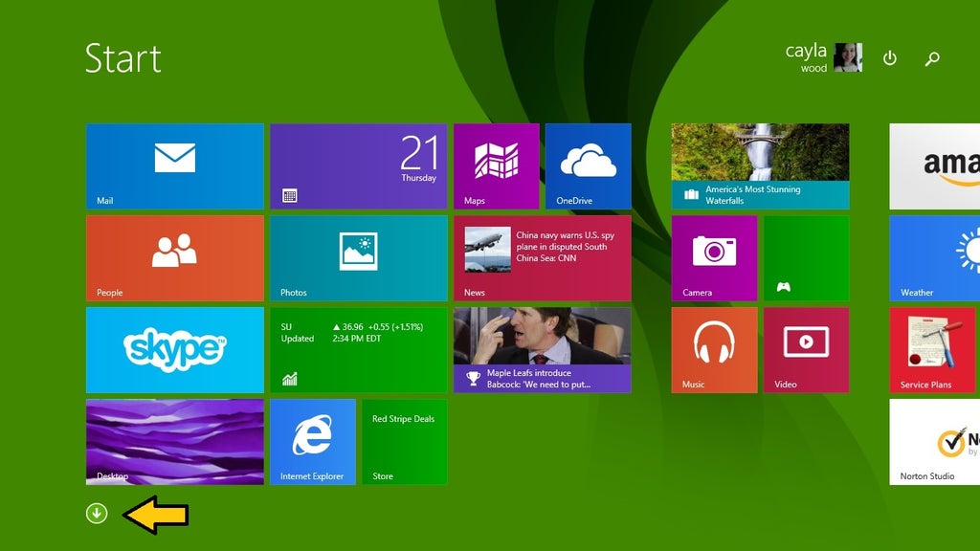Image resolution: width=980 pixels, height=551 pixels.
Task: Open the Amazon tile
Action: 935,166
